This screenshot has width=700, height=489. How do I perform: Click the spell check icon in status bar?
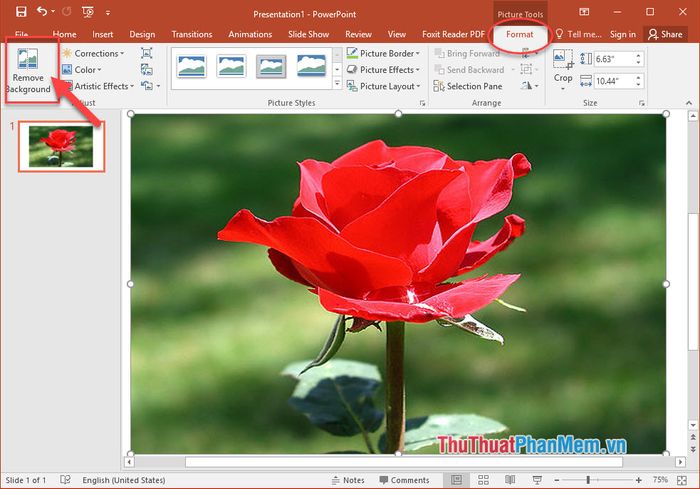(65, 480)
